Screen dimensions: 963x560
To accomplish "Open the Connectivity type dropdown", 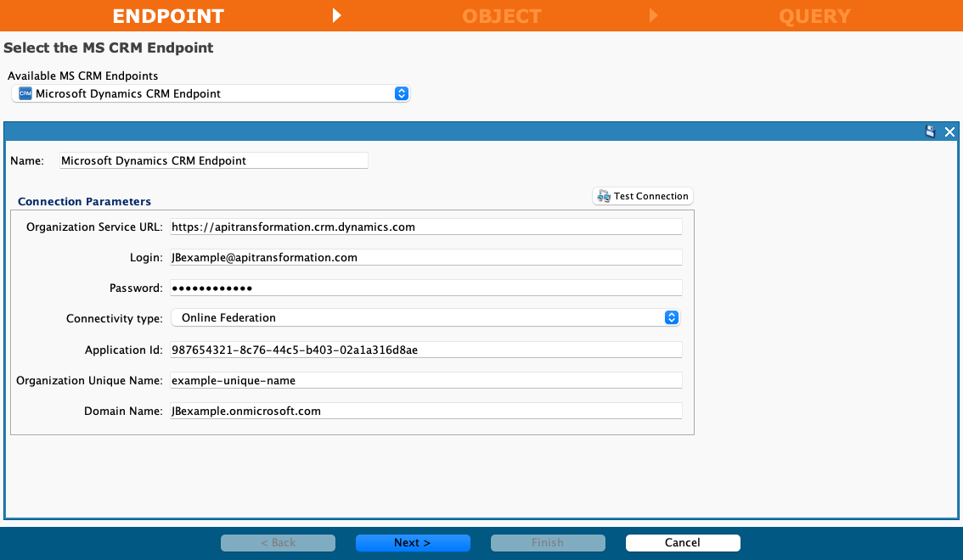I will pos(425,317).
